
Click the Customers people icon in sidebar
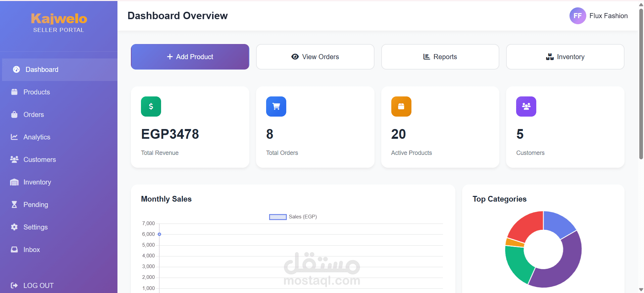click(x=14, y=160)
